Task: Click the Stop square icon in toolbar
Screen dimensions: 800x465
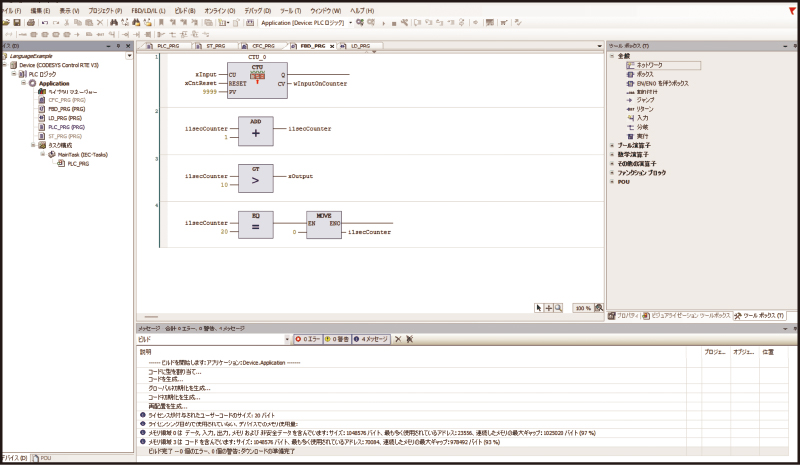Action: 394,23
